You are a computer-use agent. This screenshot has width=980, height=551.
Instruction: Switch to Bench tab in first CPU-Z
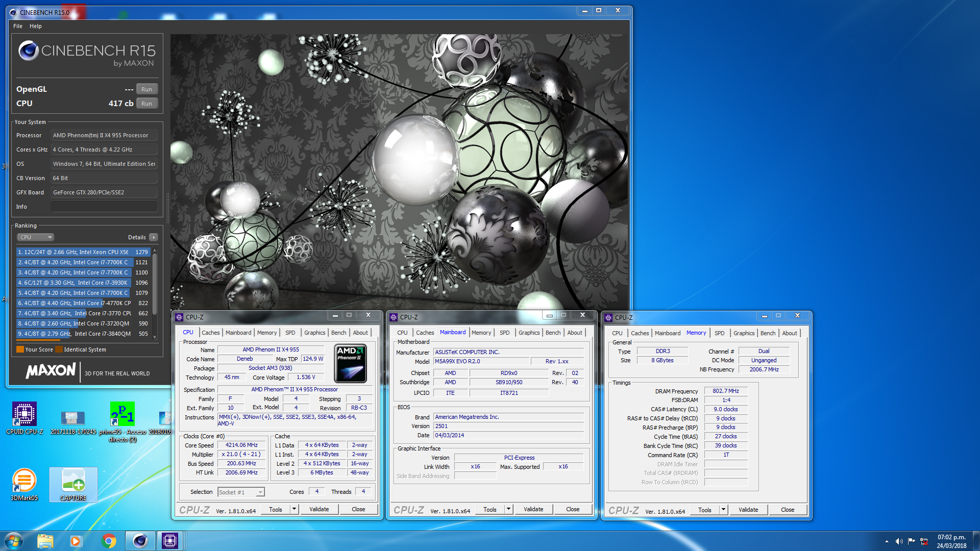(338, 333)
